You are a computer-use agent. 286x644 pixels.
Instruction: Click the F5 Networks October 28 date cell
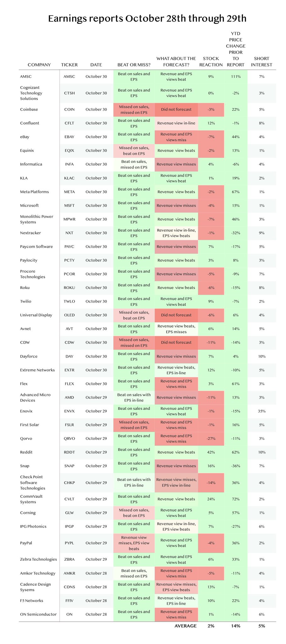(x=96, y=601)
